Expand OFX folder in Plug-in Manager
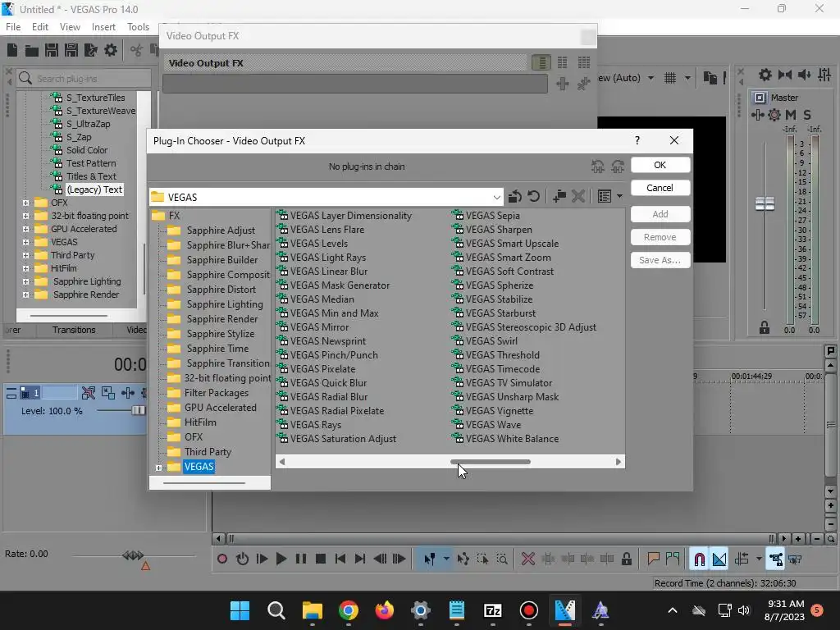 [x=25, y=203]
